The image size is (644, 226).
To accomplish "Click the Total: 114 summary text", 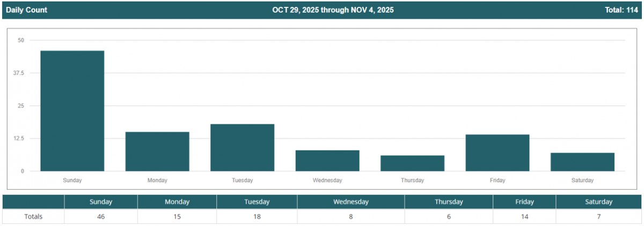I will click(x=621, y=10).
